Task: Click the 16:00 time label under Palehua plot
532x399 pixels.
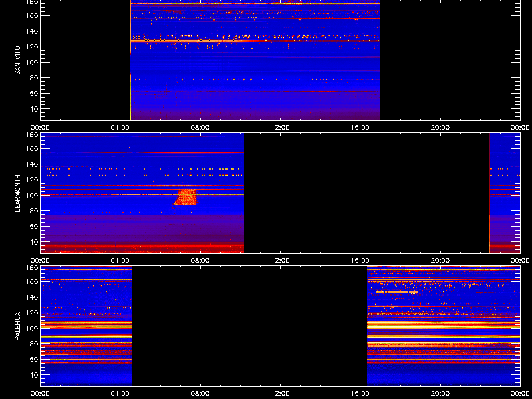Action: (x=360, y=394)
